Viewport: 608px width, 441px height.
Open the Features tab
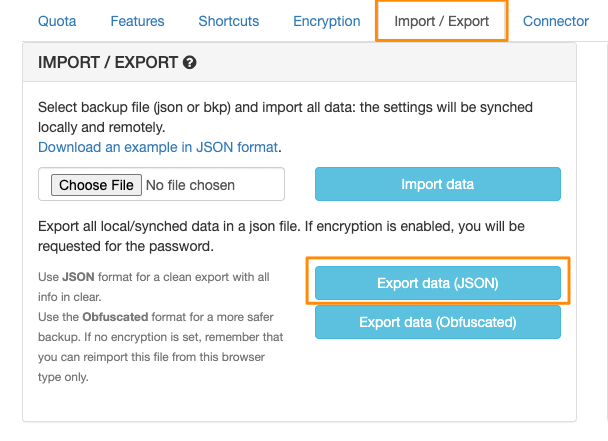(x=137, y=21)
